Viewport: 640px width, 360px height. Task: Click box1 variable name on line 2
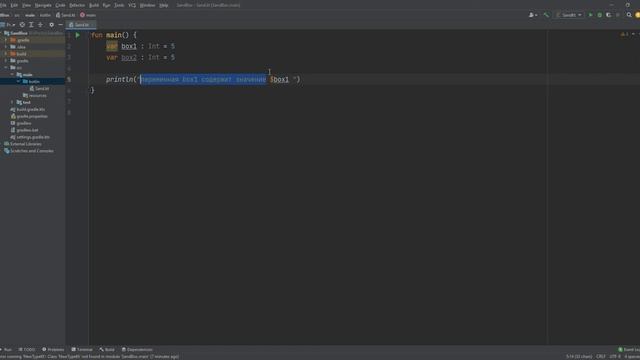[x=129, y=46]
